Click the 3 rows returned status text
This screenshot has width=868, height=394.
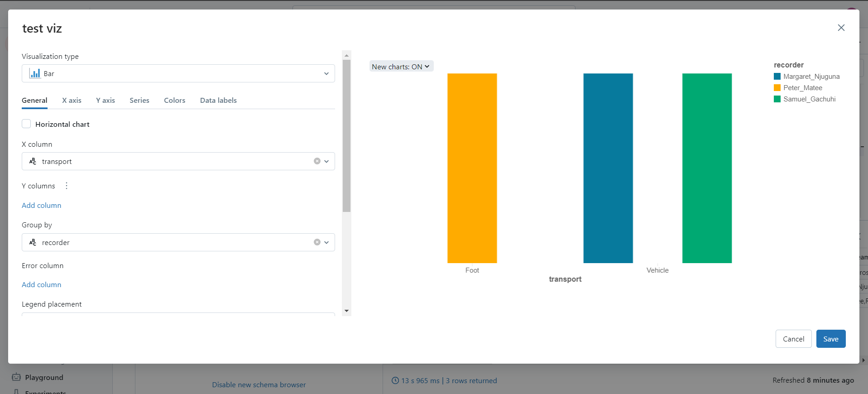[x=471, y=380]
